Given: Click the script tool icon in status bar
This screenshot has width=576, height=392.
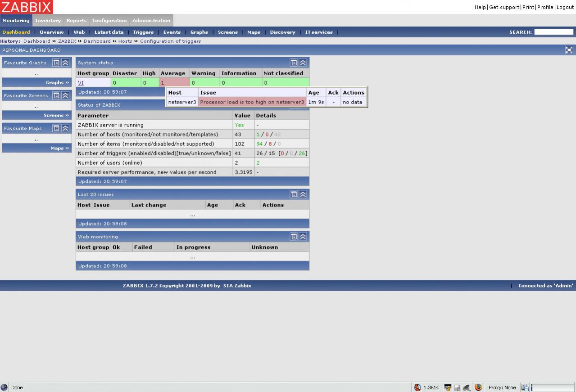Looking at the screenshot, I should pos(448,387).
